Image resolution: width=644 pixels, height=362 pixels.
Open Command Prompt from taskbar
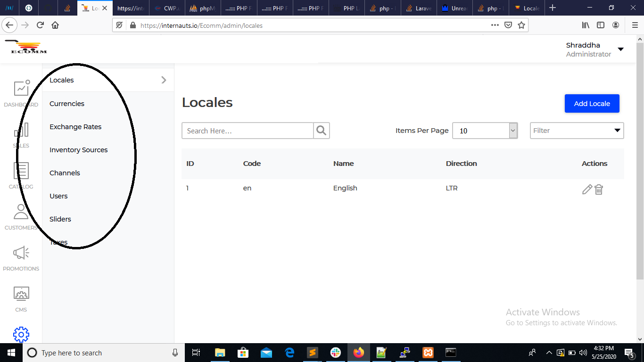pos(451,353)
